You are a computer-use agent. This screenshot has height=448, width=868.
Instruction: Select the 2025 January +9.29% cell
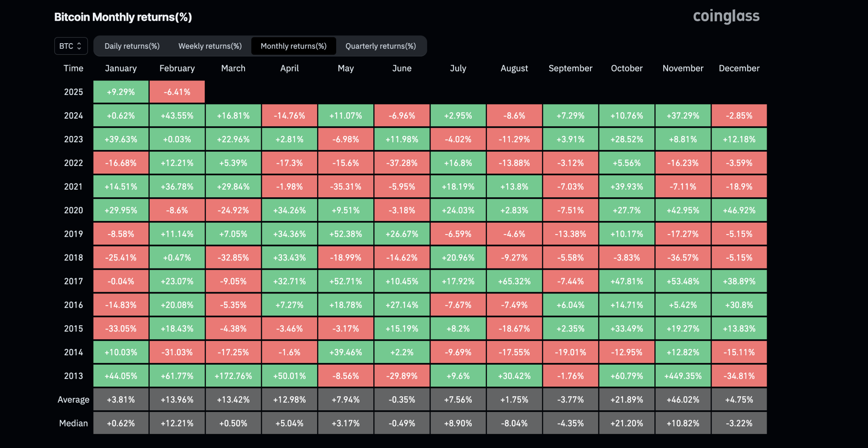[121, 92]
